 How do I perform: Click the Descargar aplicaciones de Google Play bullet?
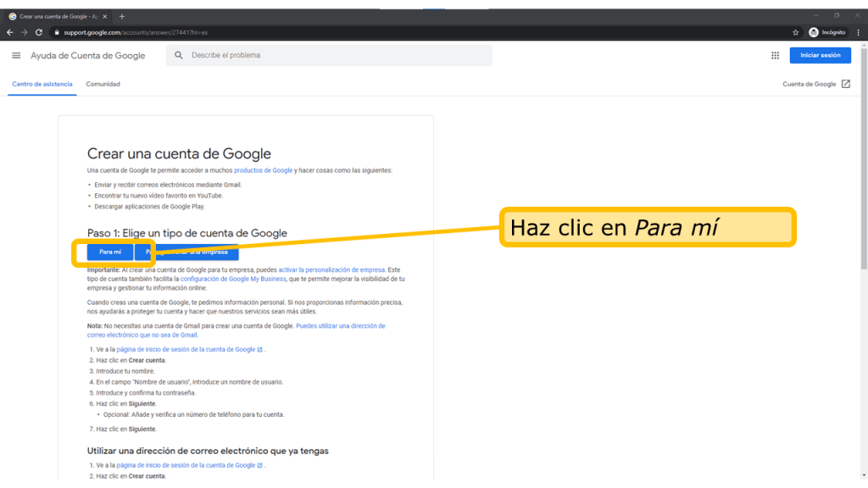coord(149,207)
